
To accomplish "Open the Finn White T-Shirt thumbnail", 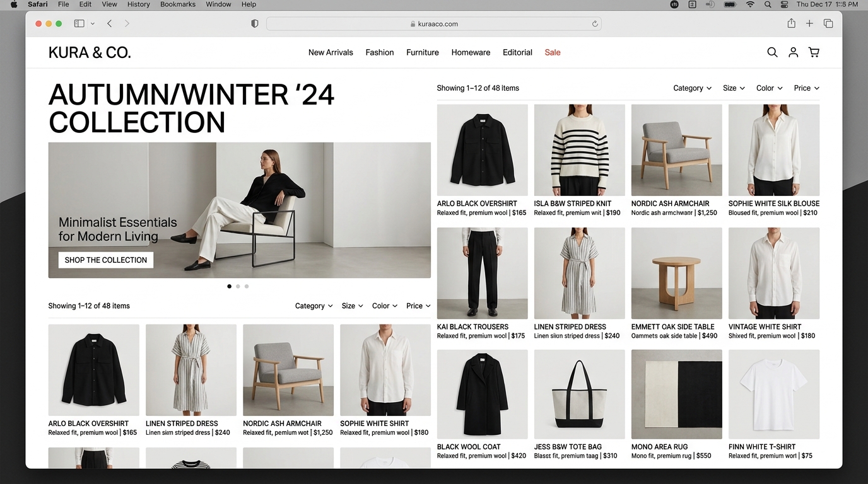I will (773, 395).
